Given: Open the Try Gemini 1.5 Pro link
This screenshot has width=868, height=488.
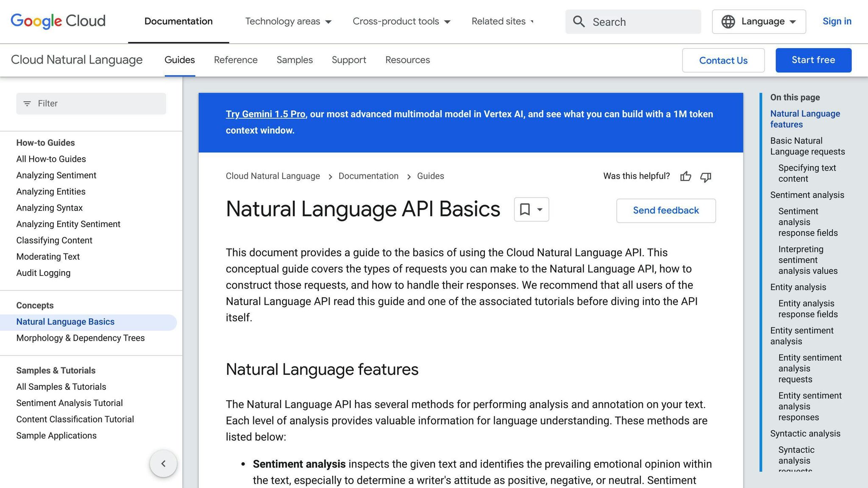Looking at the screenshot, I should click(265, 114).
